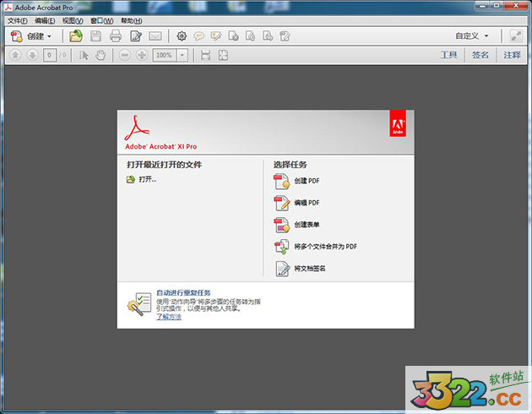Screen dimensions: 532x414
Task: Select the Highlight text tool
Action: tap(216, 36)
